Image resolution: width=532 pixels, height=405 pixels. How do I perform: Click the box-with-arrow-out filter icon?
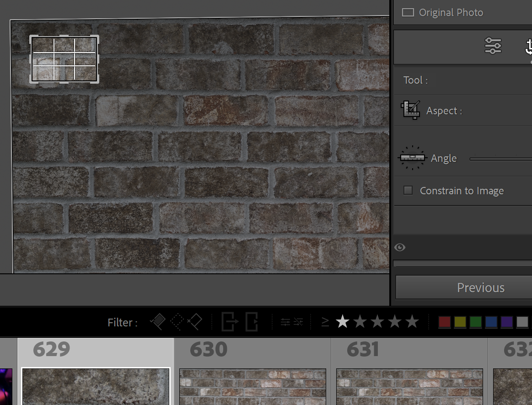tap(230, 322)
